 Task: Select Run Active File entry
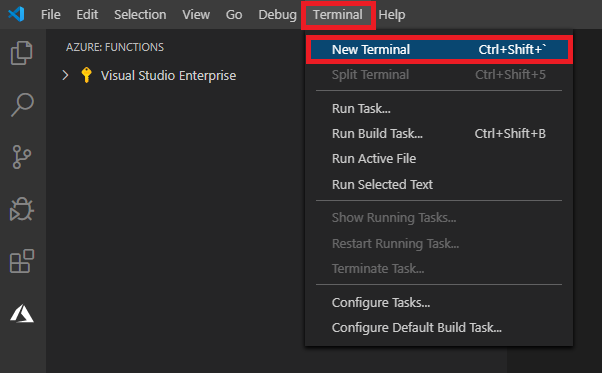click(439, 158)
